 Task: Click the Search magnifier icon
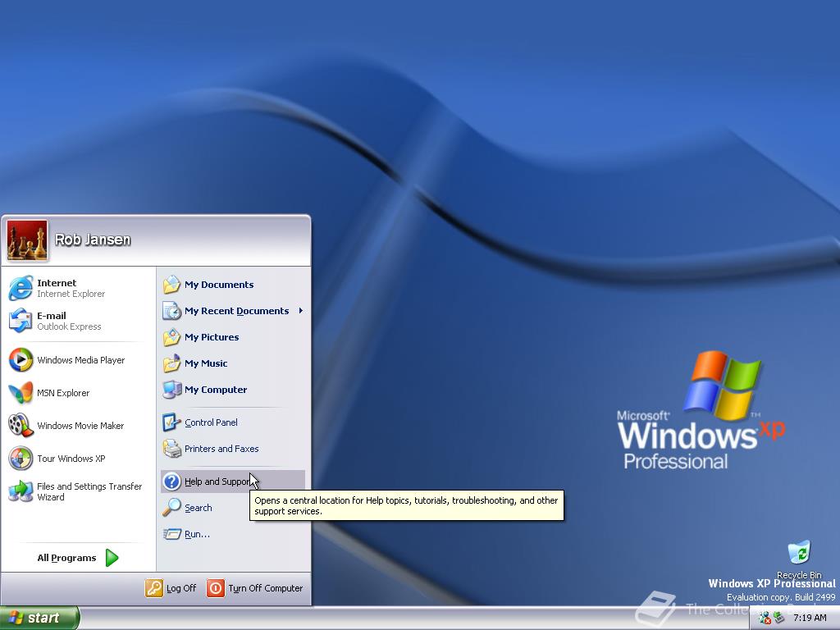171,507
